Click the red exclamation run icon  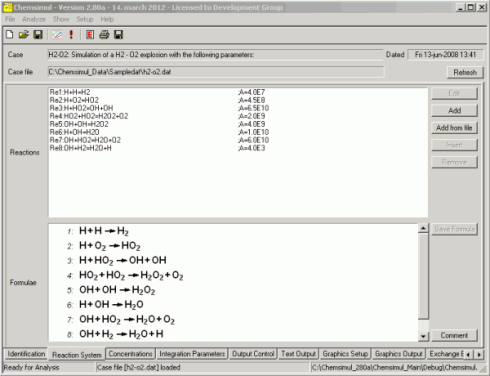click(71, 34)
